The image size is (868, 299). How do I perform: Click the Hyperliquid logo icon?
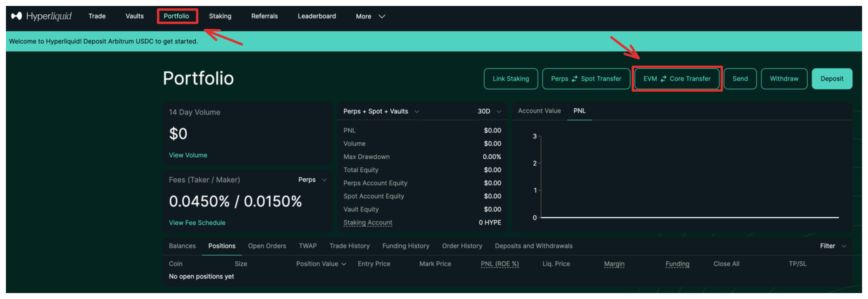point(17,16)
